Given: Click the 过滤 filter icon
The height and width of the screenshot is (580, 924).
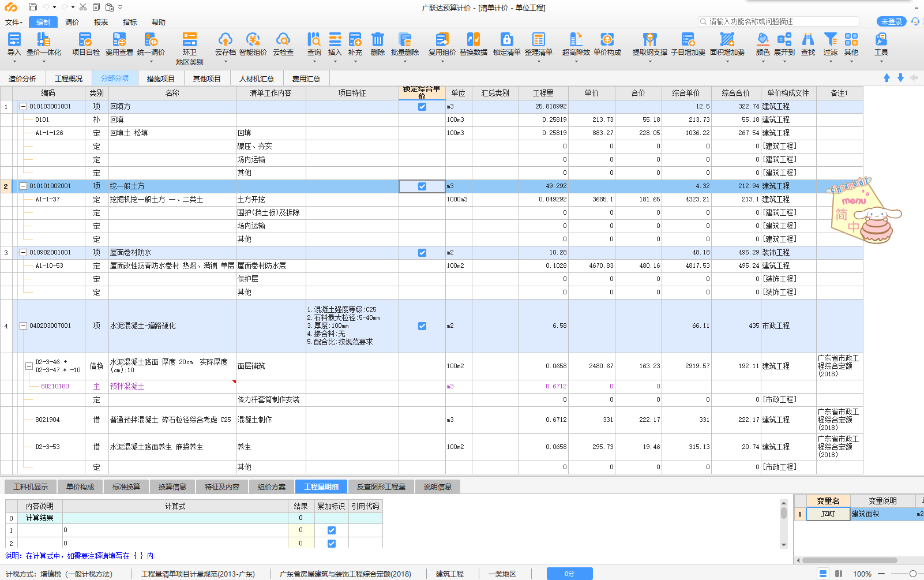Looking at the screenshot, I should 830,44.
